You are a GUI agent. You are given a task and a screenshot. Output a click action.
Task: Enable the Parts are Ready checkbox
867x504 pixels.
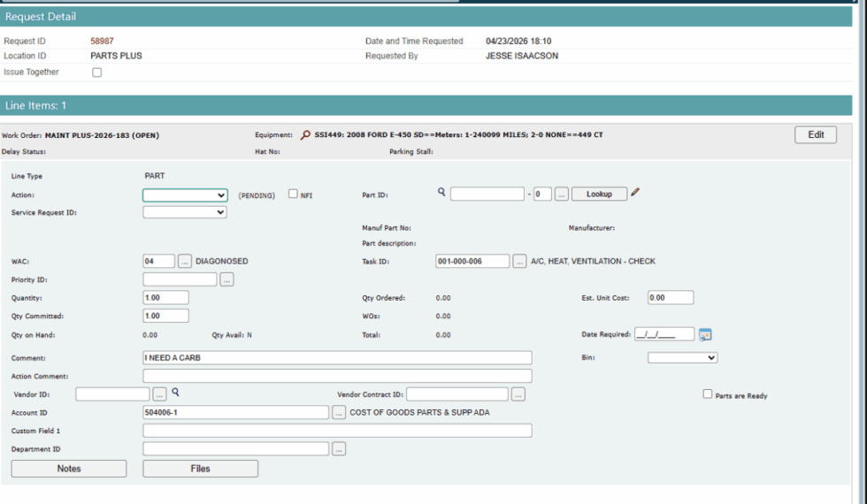pos(707,394)
